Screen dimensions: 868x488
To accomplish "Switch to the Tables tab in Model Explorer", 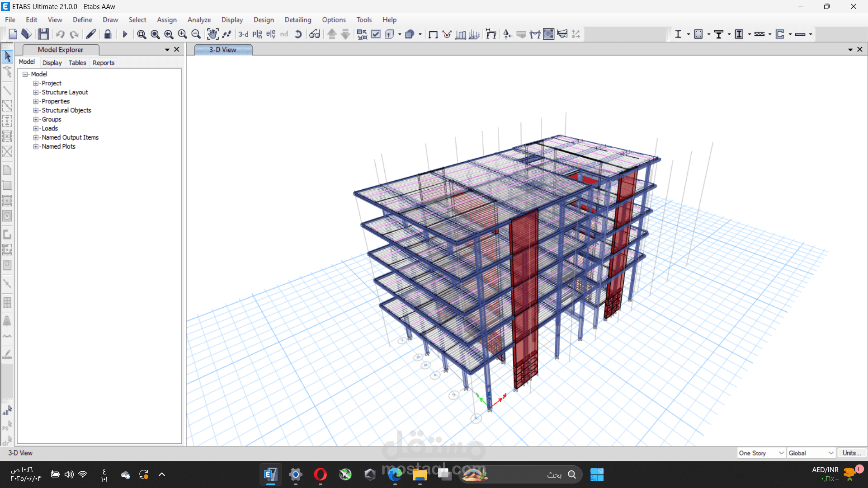I will coord(77,63).
